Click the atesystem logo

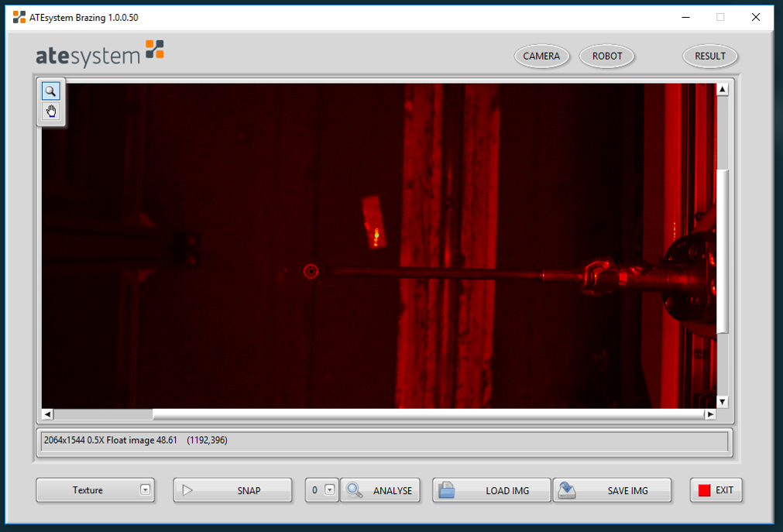click(x=100, y=54)
